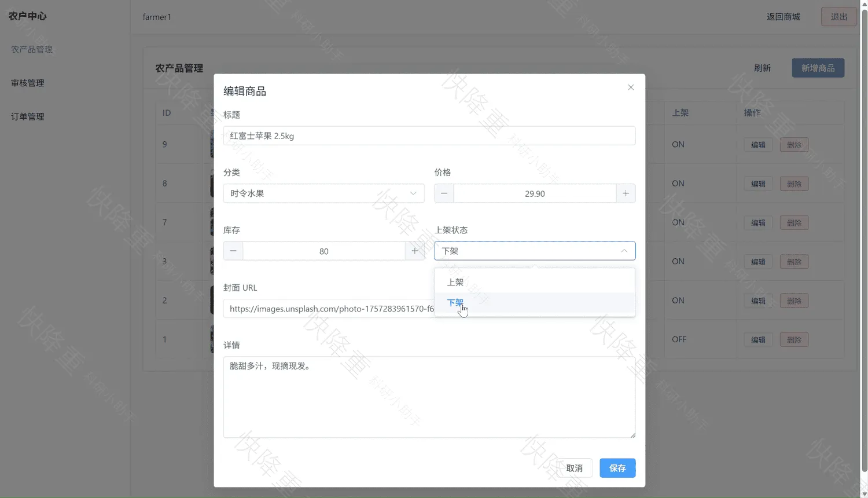Image resolution: width=868 pixels, height=498 pixels.
Task: Click the 详情 text area resize handle
Action: (632, 435)
